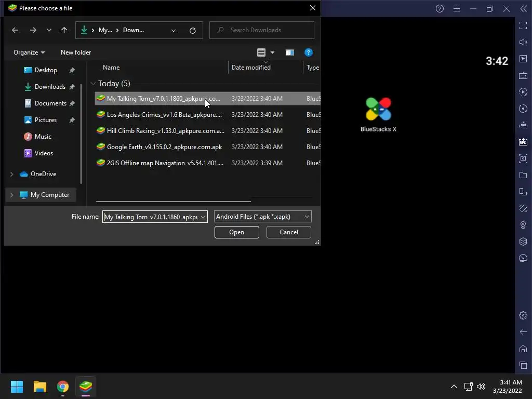Viewport: 532px width, 399px height.
Task: Select the My Talking Tom apk file
Action: click(208, 99)
